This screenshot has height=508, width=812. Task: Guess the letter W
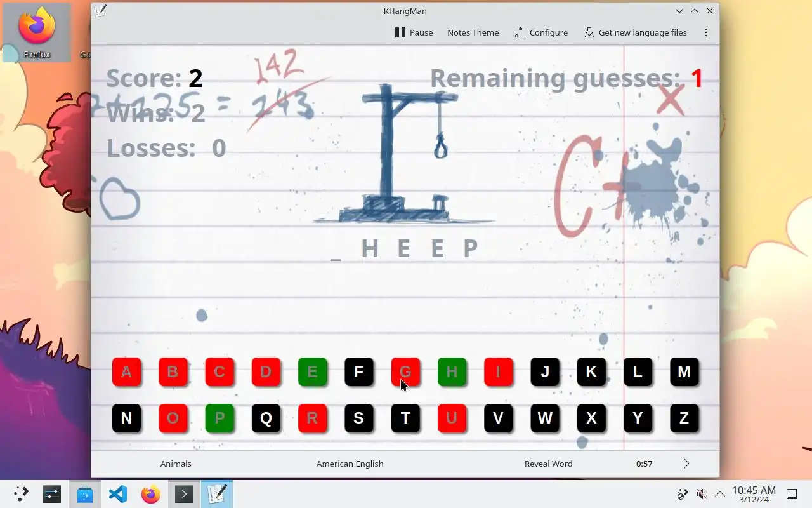[x=544, y=418]
